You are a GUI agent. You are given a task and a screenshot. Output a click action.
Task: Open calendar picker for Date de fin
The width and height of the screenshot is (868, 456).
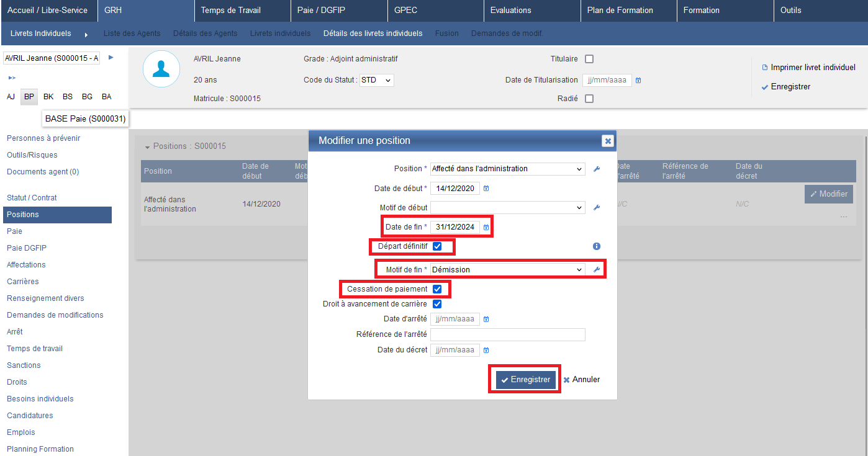pos(486,228)
